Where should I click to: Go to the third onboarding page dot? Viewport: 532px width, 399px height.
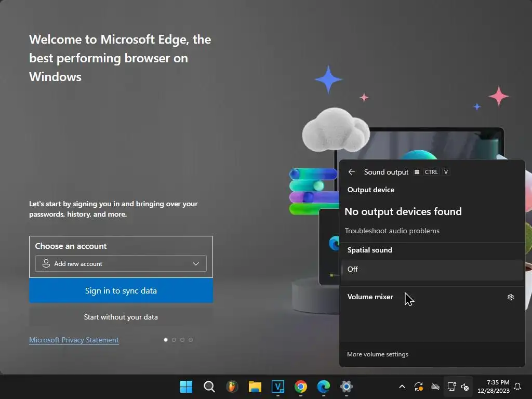pyautogui.click(x=182, y=340)
